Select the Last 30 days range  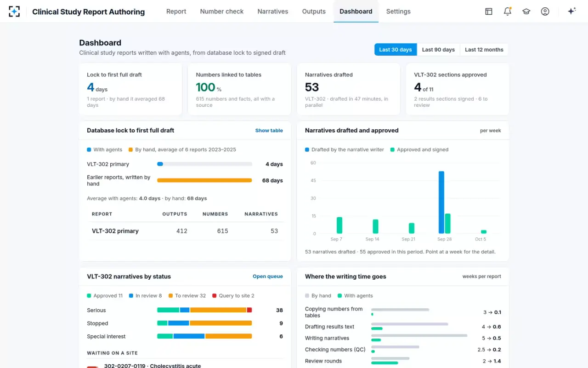coord(396,50)
